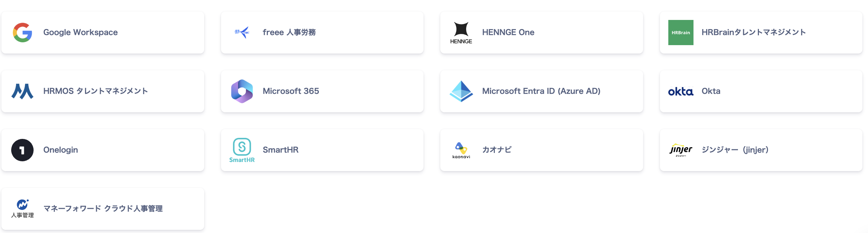The width and height of the screenshot is (868, 233).
Task: Click the Microsoft 365 hexagon logo
Action: [242, 91]
